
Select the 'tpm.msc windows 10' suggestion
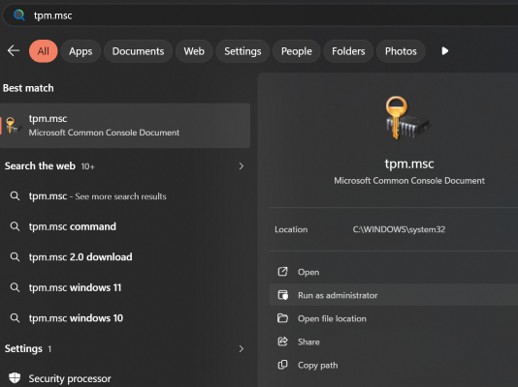pos(125,318)
